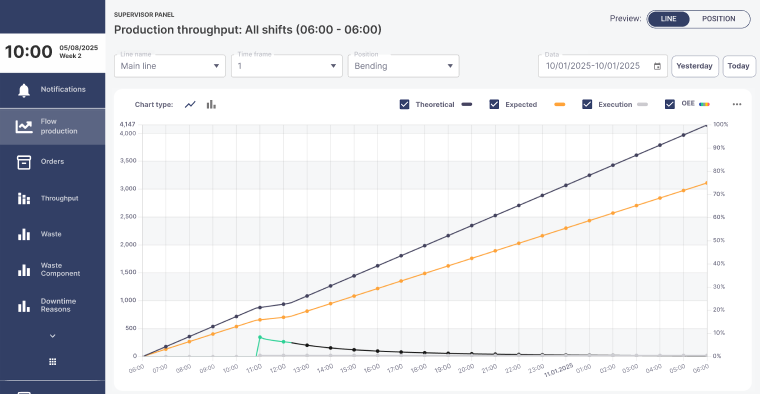Open the Waste chart icon
The width and height of the screenshot is (760, 394).
pos(24,234)
